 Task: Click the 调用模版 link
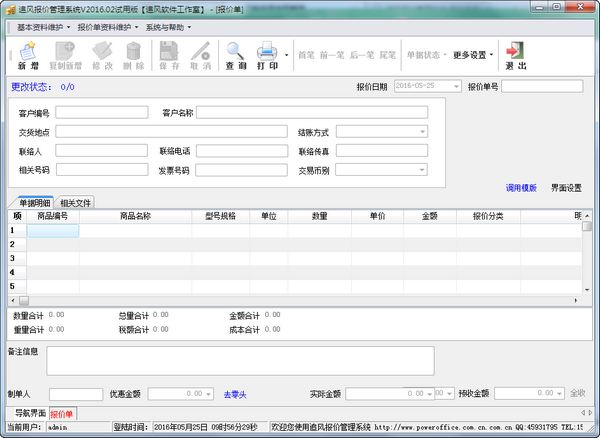click(520, 187)
